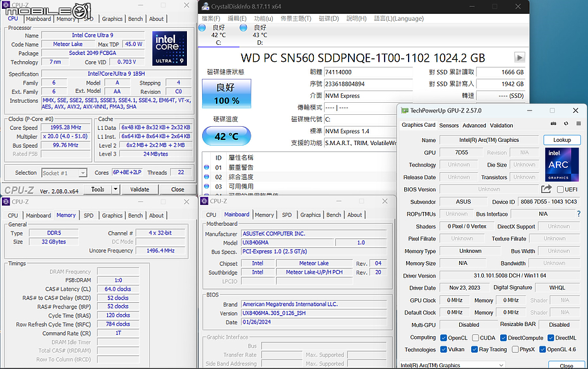This screenshot has height=369, width=588.
Task: Open the GPU selector dropdown at GPU-Z bottom
Action: click(x=452, y=365)
